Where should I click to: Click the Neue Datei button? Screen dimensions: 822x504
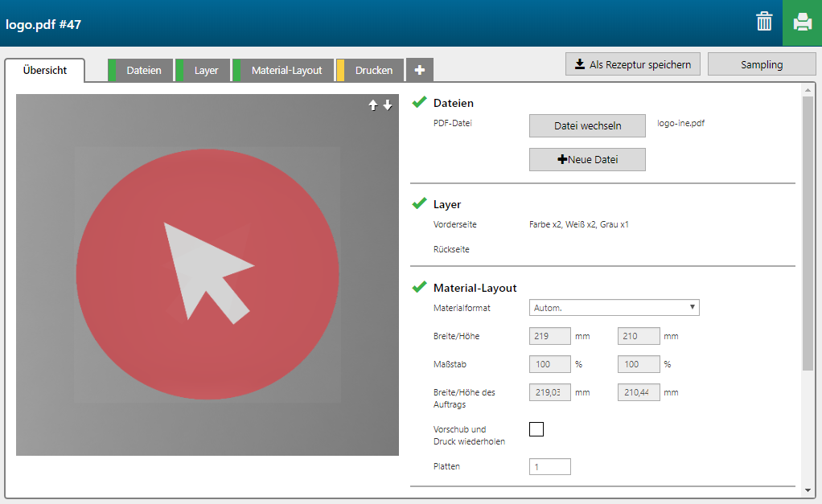[x=587, y=160]
